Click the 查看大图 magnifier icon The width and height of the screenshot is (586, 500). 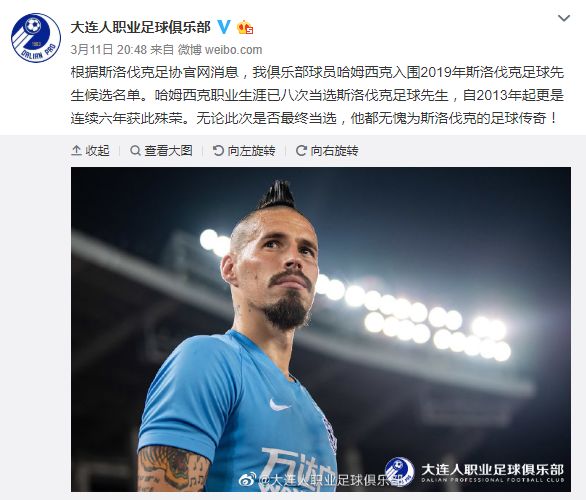[x=135, y=151]
